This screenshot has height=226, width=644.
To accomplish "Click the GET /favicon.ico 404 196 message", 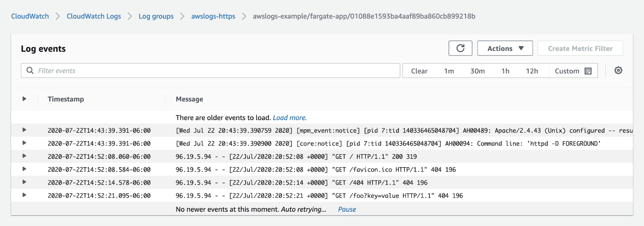I will click(316, 169).
